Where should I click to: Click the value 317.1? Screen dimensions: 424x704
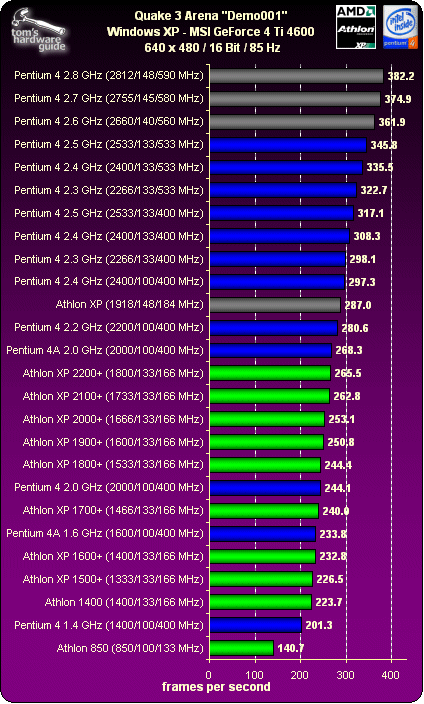[371, 213]
